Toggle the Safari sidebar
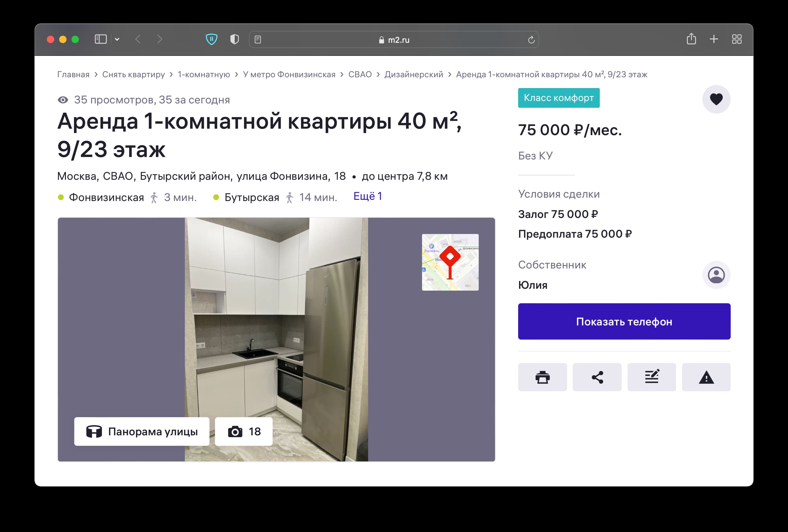This screenshot has height=532, width=788. (x=100, y=39)
